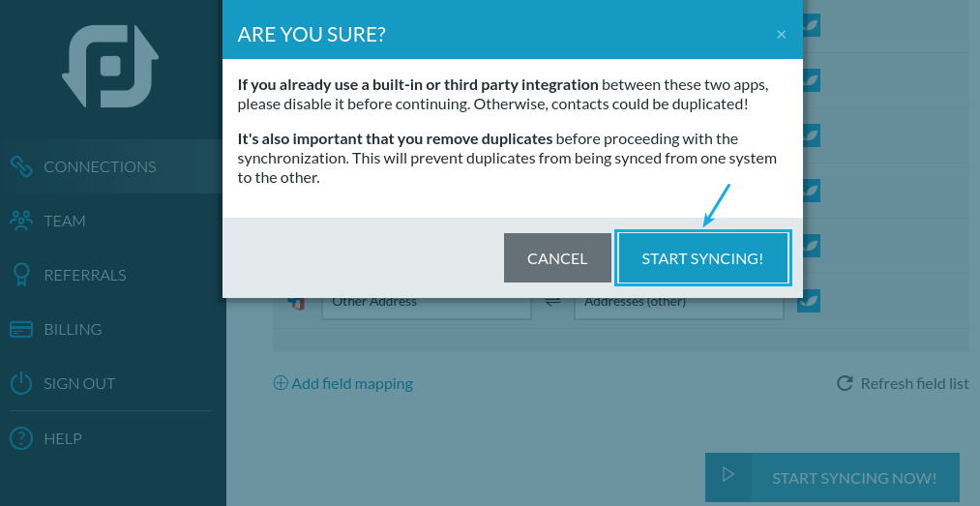Click the Start Syncing Now! button

click(833, 478)
